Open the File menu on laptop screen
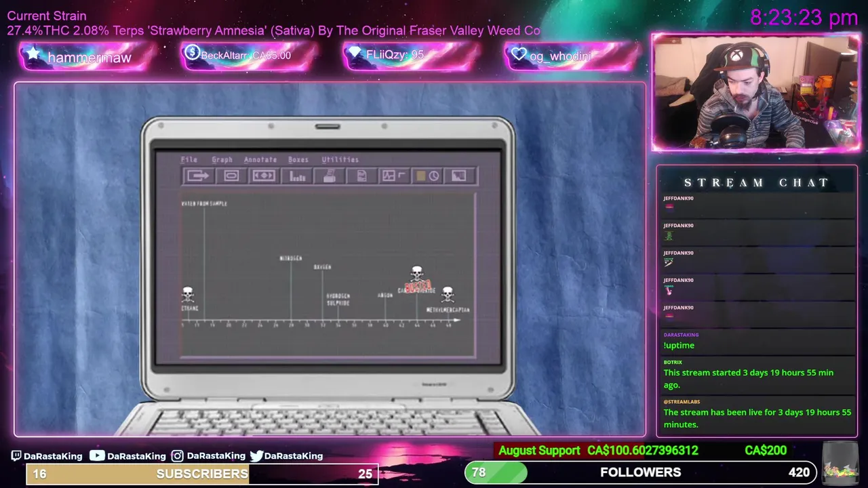Image resolution: width=868 pixels, height=488 pixels. click(189, 160)
